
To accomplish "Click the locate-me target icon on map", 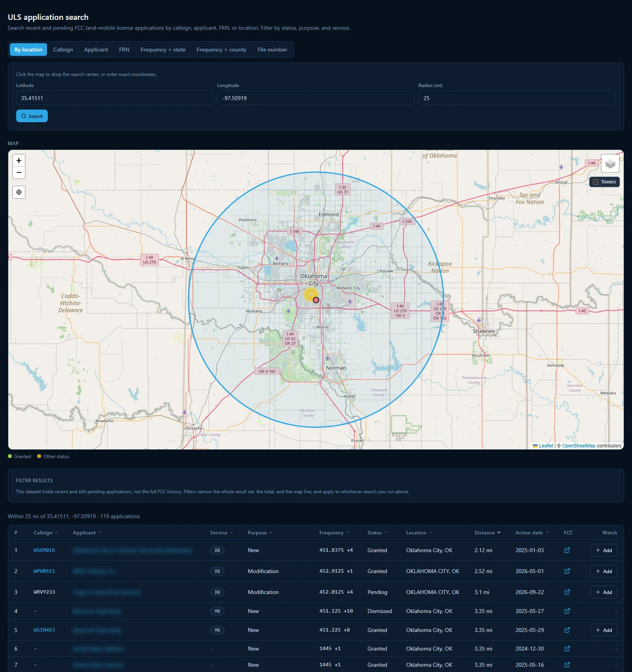I will (19, 192).
